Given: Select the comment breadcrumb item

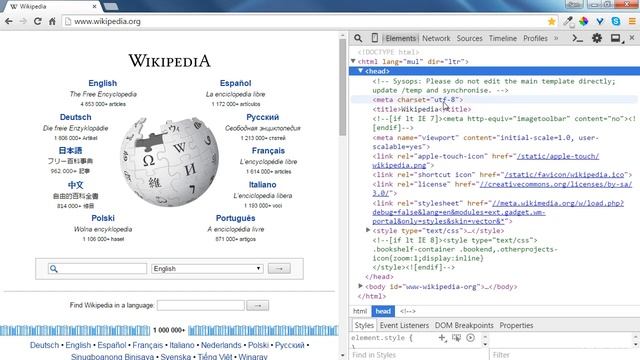Looking at the screenshot, I should [407, 311].
